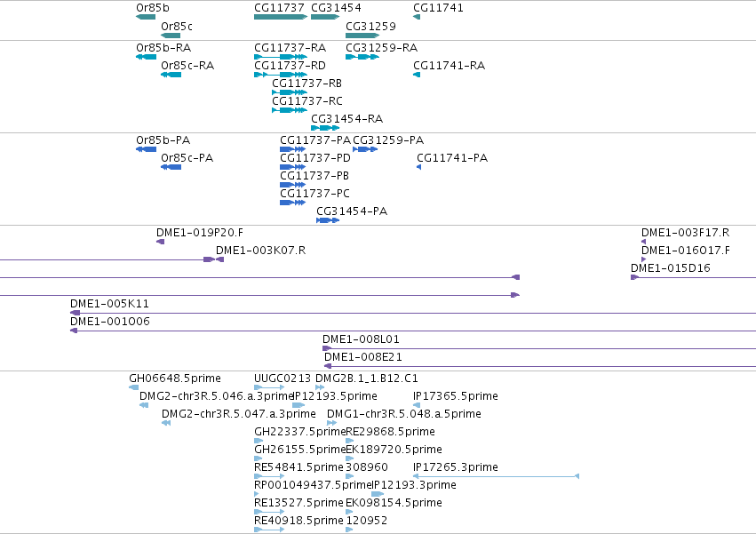The image size is (756, 534).
Task: Select the DME1-008L01 clone start glyph
Action: coord(327,349)
